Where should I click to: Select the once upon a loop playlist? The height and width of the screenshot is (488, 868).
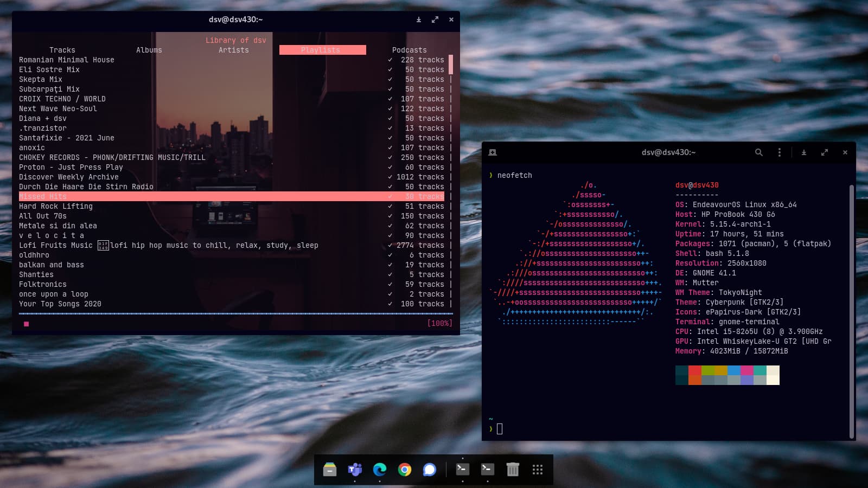[x=232, y=294]
